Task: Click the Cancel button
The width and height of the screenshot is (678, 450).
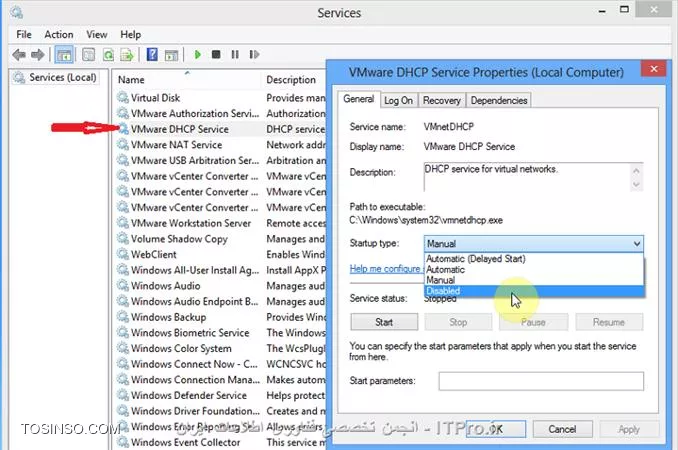Action: point(562,429)
